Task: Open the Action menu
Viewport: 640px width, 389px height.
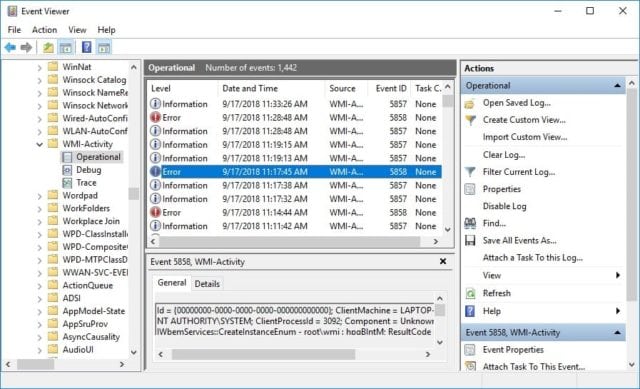Action: click(44, 30)
